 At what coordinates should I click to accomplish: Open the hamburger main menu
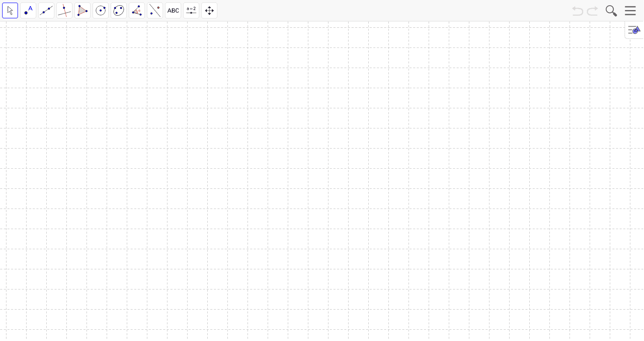[630, 11]
